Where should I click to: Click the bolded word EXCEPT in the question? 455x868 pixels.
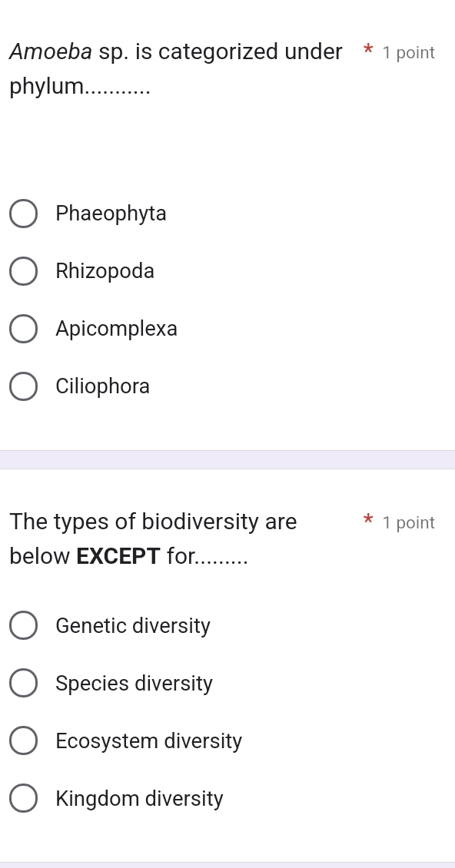118,555
